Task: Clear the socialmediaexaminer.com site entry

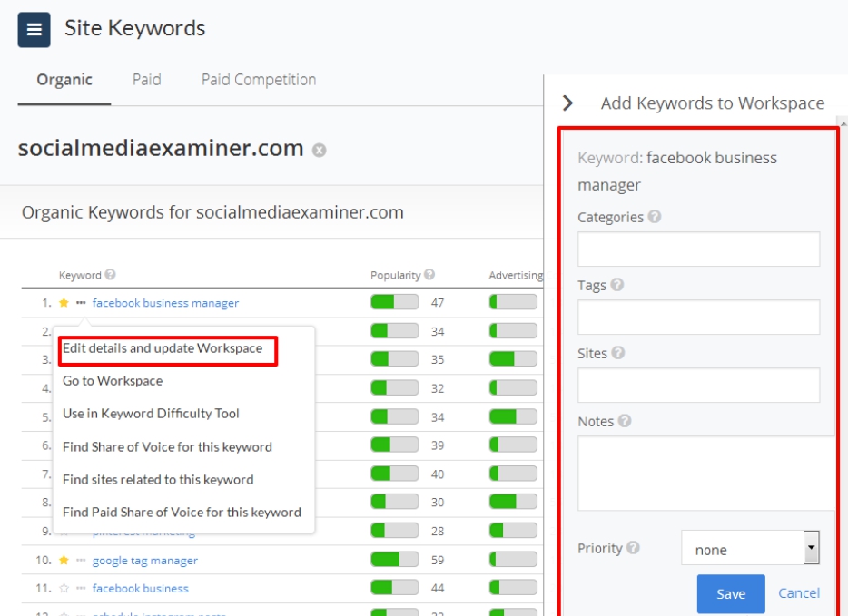Action: coord(319,151)
